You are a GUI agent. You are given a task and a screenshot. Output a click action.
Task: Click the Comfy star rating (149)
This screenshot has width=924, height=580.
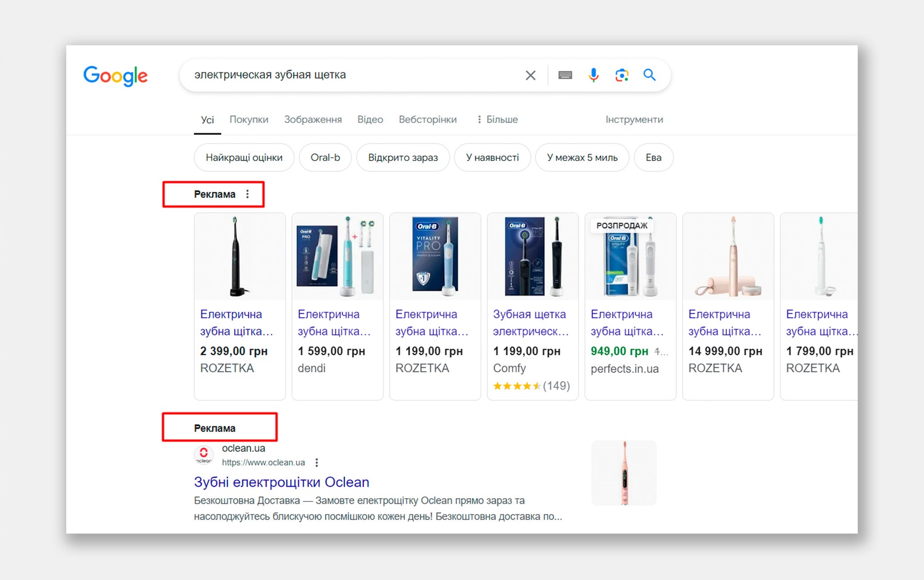(x=531, y=386)
